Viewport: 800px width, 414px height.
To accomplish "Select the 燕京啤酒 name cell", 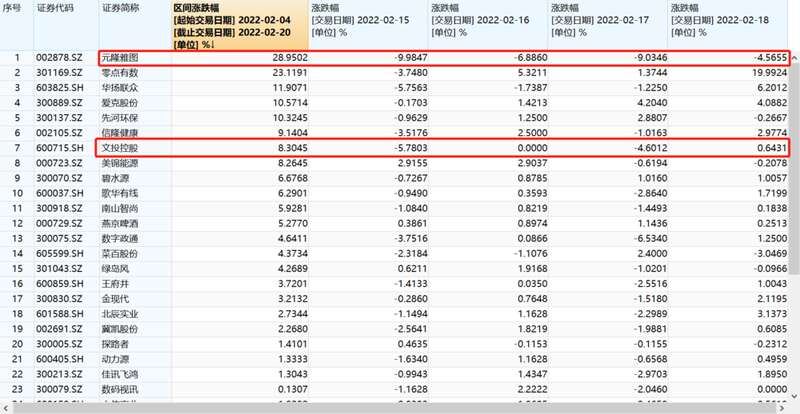I will click(x=120, y=224).
